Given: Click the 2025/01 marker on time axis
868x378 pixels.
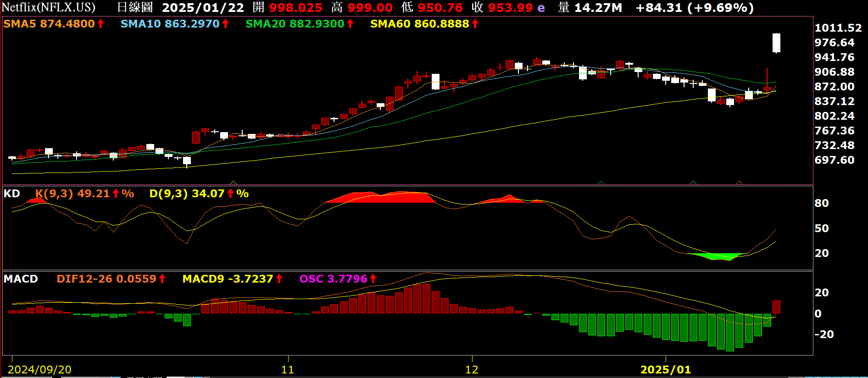Looking at the screenshot, I should point(665,369).
